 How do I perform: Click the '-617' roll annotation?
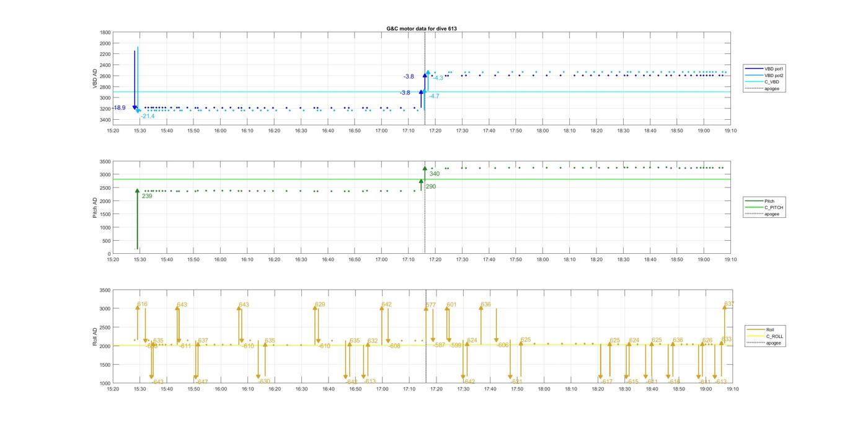pos(606,382)
